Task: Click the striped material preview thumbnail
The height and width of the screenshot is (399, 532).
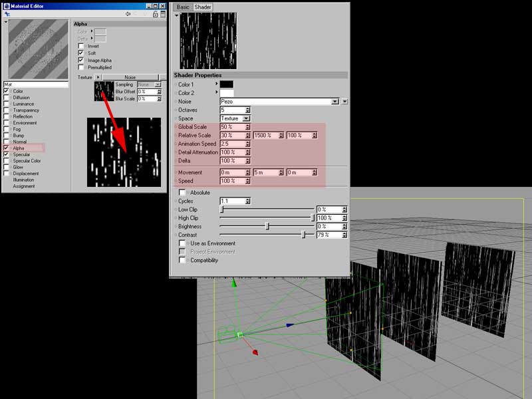Action: click(x=39, y=49)
